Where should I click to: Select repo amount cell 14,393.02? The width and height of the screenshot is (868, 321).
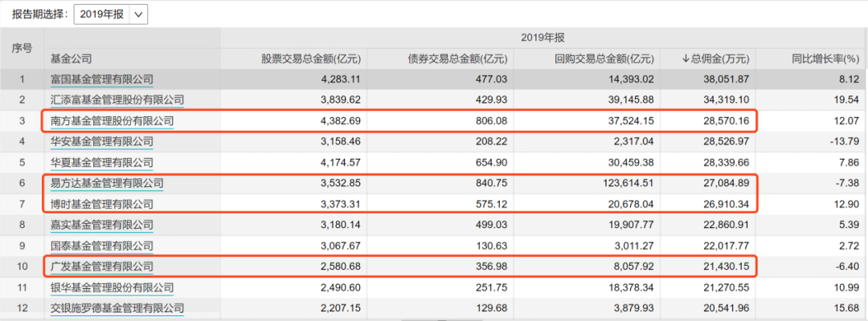tap(629, 79)
